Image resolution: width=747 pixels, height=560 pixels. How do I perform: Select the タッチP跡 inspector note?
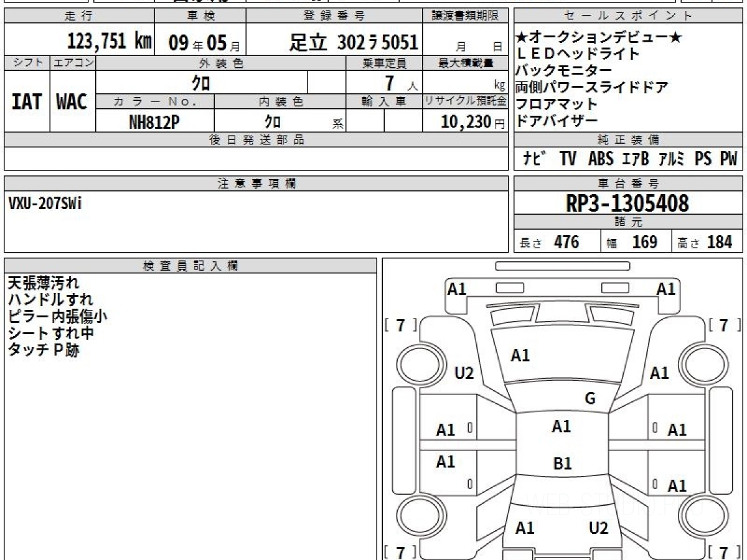pyautogui.click(x=44, y=350)
